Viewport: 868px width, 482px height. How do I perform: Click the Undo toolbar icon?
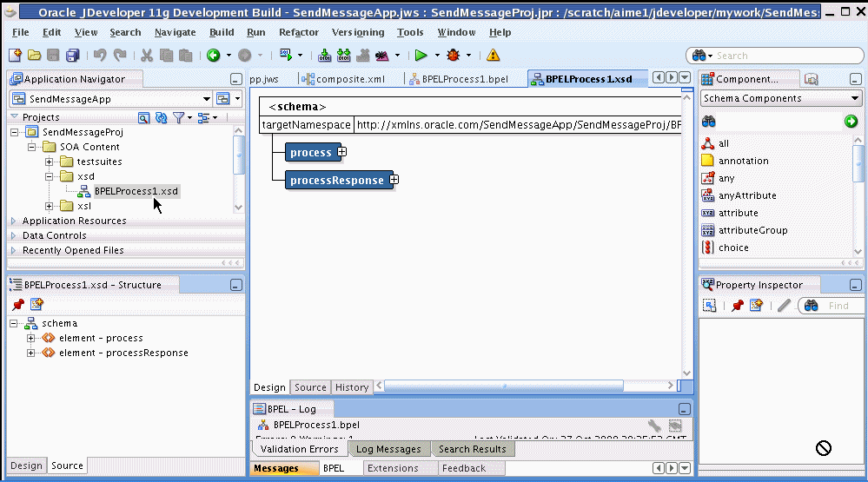coord(100,55)
